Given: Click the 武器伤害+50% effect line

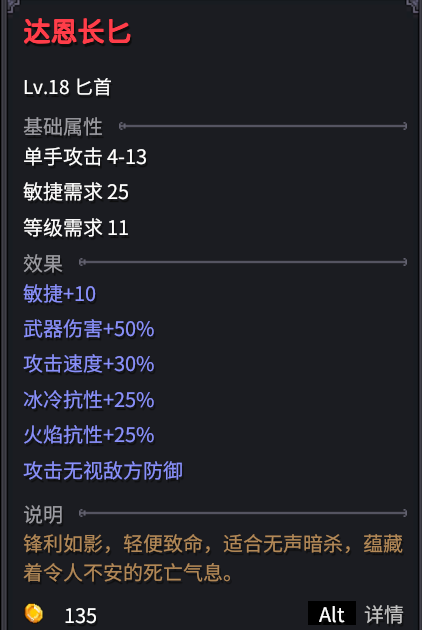Looking at the screenshot, I should pyautogui.click(x=89, y=329).
